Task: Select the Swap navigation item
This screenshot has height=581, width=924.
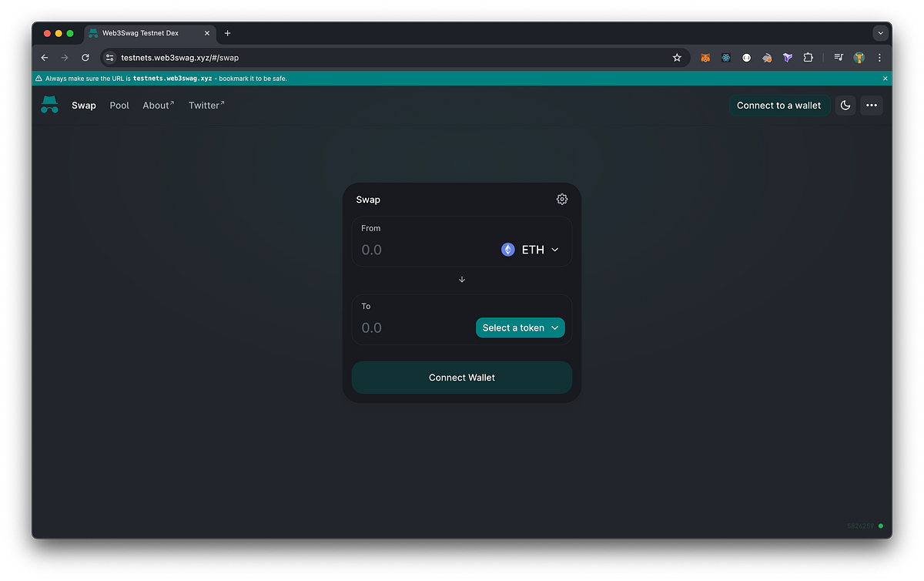Action: (x=84, y=105)
